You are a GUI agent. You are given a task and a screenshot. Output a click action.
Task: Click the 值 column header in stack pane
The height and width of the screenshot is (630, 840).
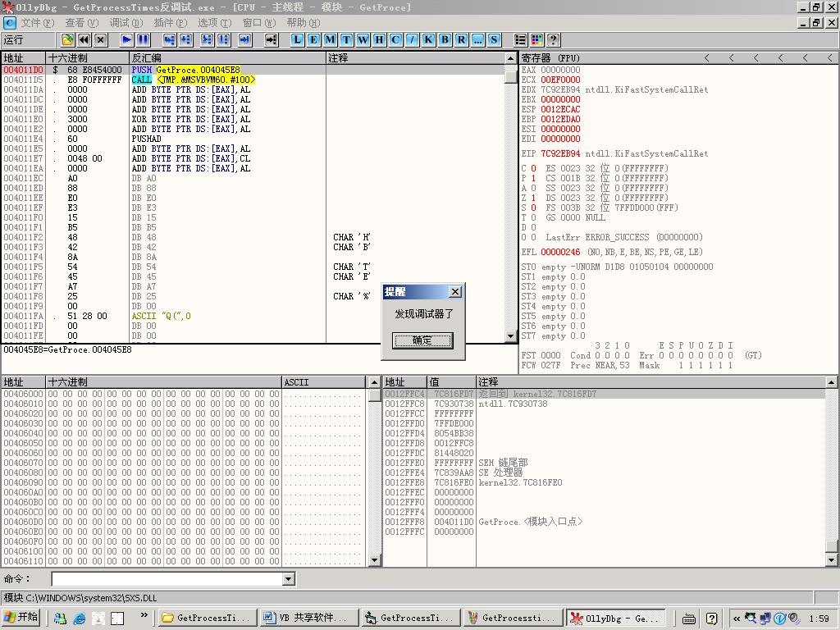(x=451, y=382)
